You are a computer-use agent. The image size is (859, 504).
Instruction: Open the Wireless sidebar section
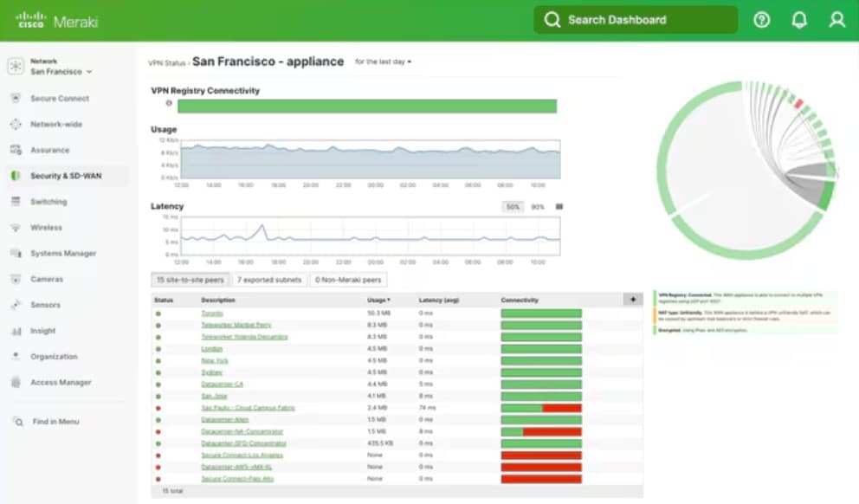46,228
